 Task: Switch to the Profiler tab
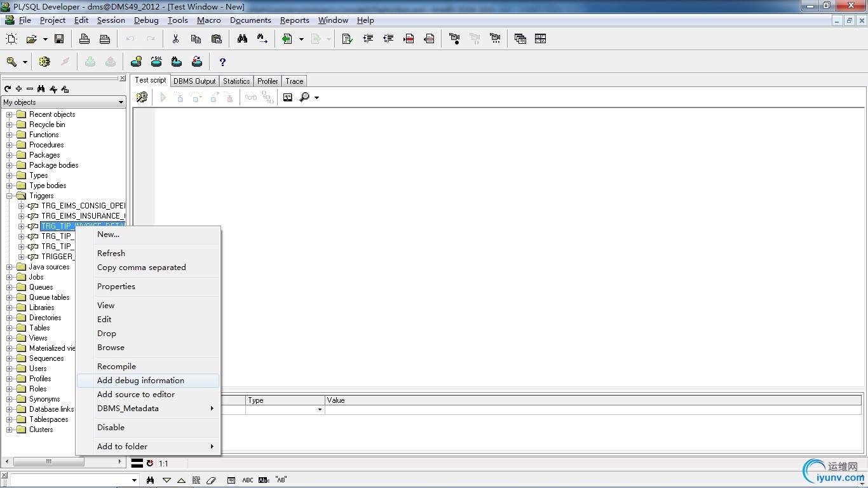pos(268,81)
